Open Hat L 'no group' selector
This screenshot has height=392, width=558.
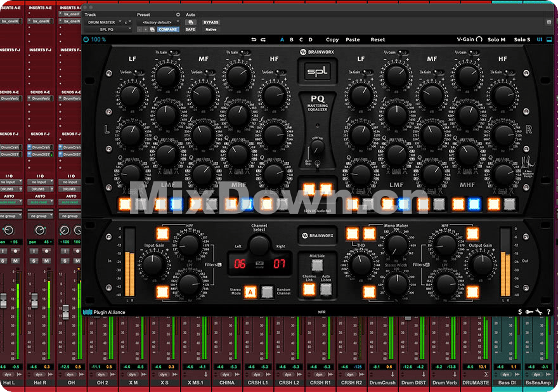(x=11, y=216)
